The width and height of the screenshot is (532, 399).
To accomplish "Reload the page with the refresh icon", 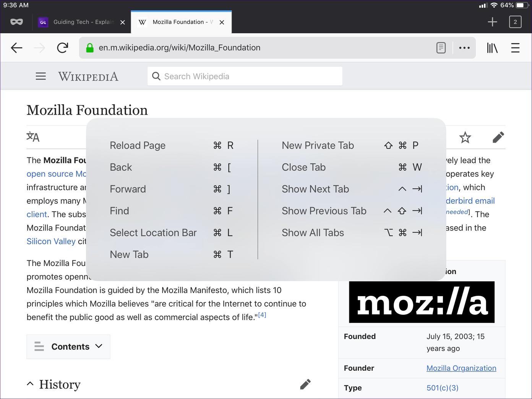I will pos(63,48).
